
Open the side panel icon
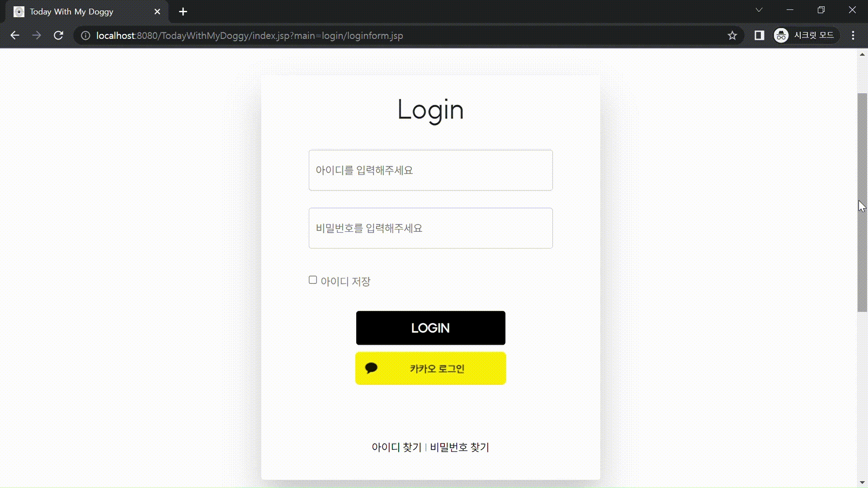pyautogui.click(x=759, y=35)
